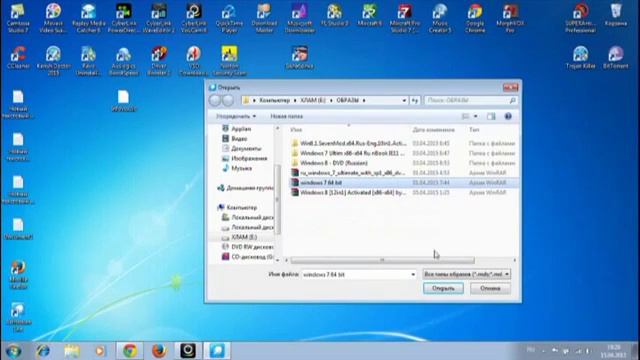
Task: Open the Driver Booster desktop shortcut
Action: (x=158, y=60)
